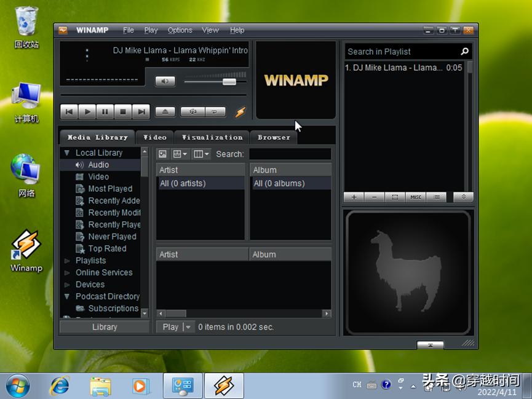Open the column layout dropdown

(x=201, y=154)
